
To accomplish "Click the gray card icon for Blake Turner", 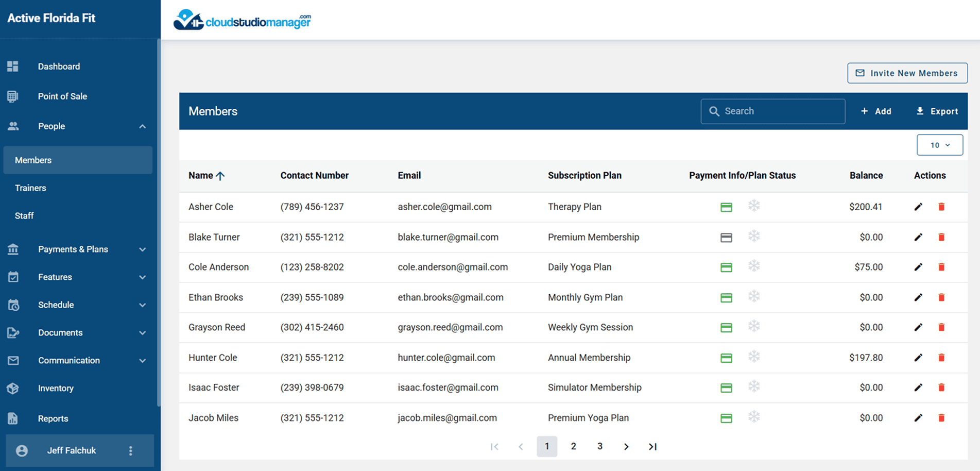I will (726, 238).
